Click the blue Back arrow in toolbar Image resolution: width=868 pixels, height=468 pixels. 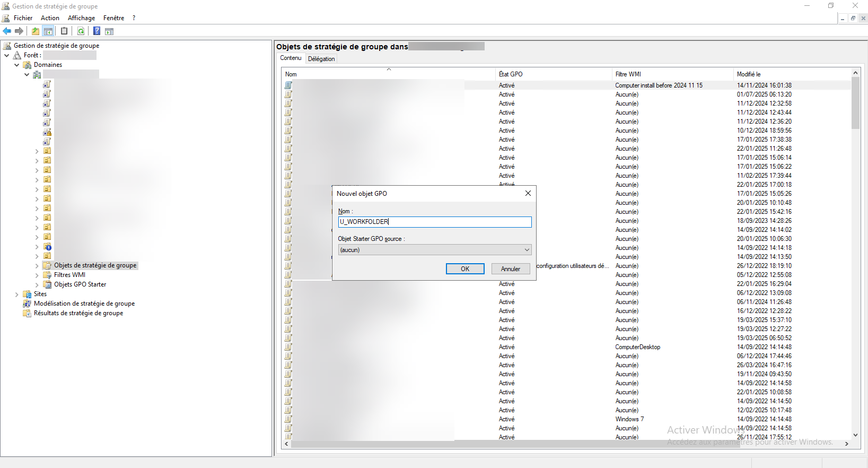coord(7,31)
